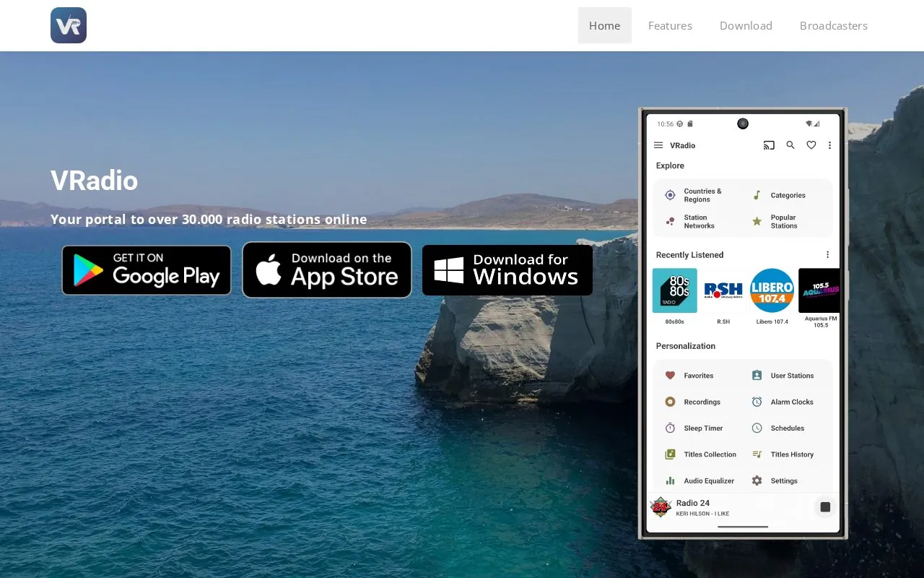
Task: Open the Recordings icon
Action: [x=670, y=402]
